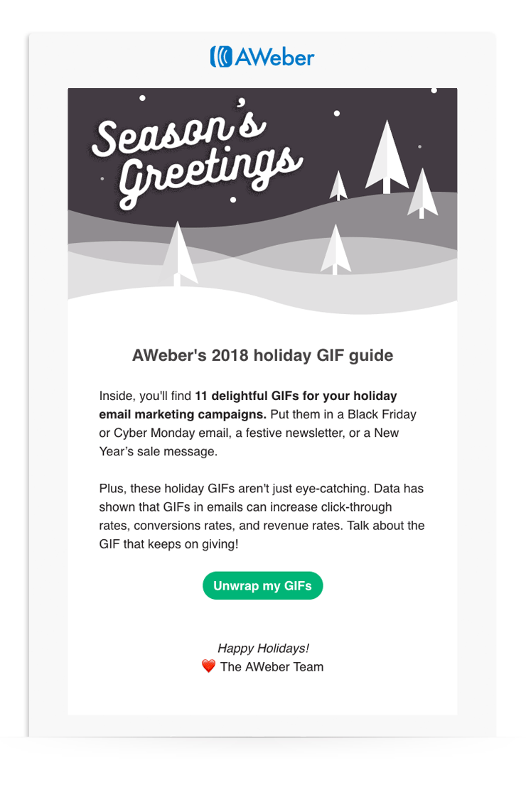This screenshot has height=812, width=526.
Task: Click the snowy hills banner image
Action: tap(263, 202)
